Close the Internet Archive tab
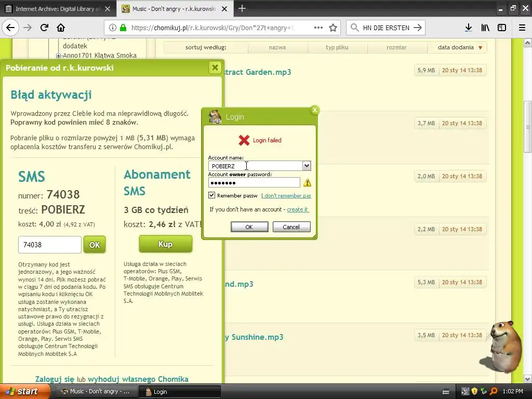The width and height of the screenshot is (532, 399). pyautogui.click(x=108, y=9)
